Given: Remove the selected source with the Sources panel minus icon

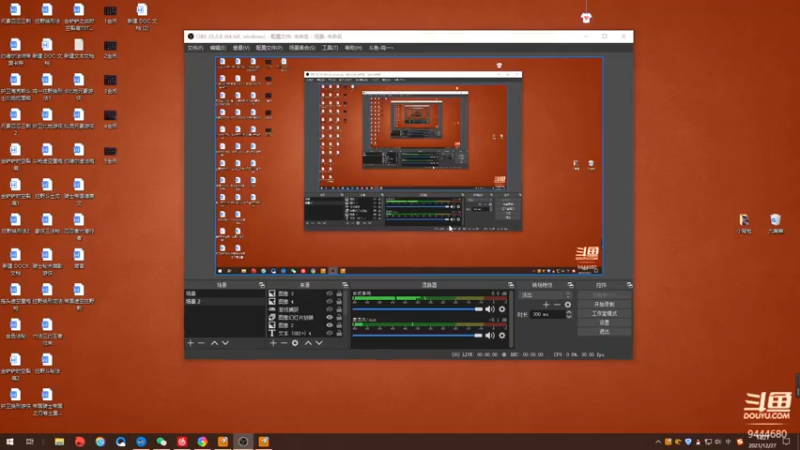Looking at the screenshot, I should [x=284, y=343].
